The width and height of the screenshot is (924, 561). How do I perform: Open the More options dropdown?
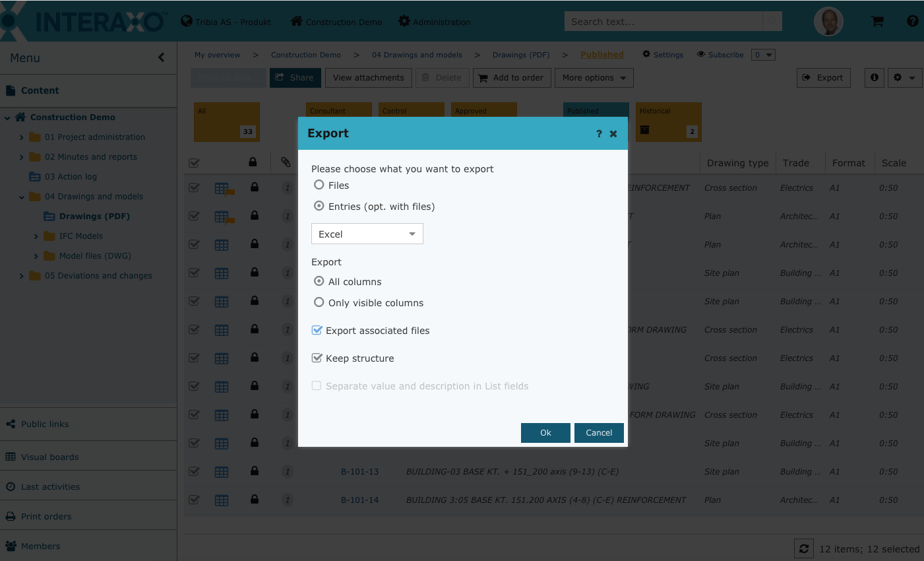[594, 78]
